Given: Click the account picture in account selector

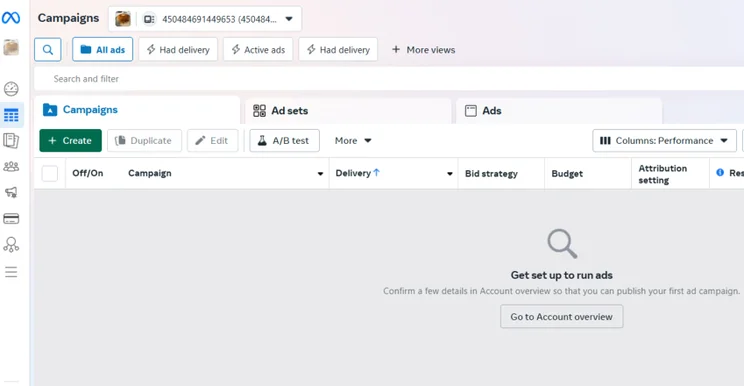Looking at the screenshot, I should coord(123,19).
